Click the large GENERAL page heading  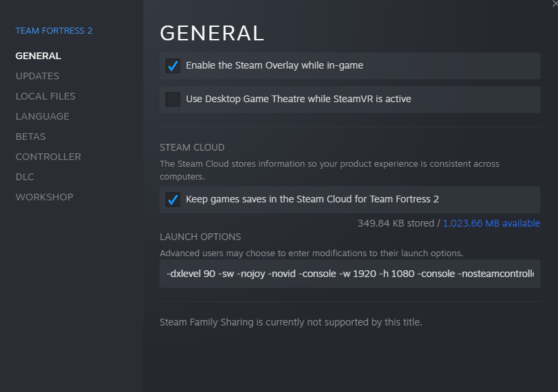click(212, 33)
